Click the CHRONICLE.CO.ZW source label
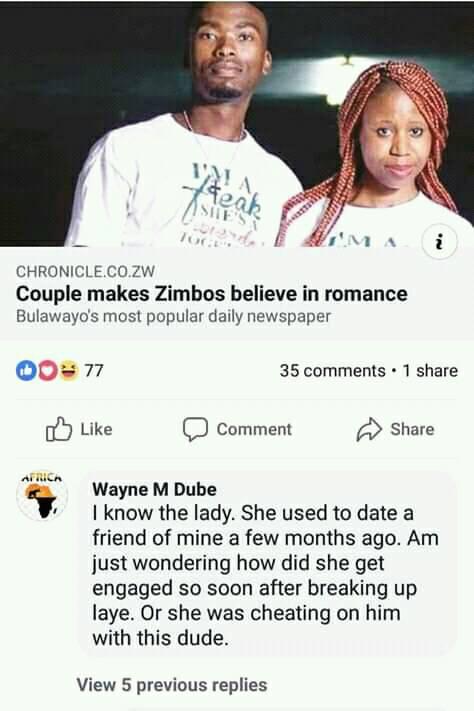 click(85, 271)
